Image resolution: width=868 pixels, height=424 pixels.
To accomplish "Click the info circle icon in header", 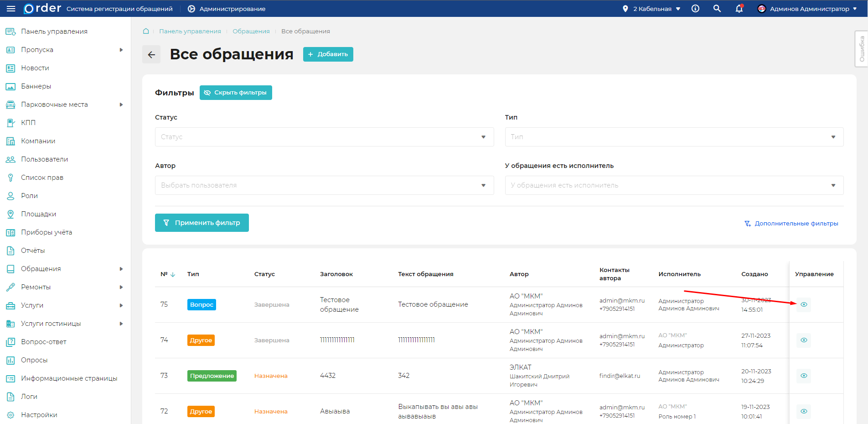I will click(x=695, y=9).
